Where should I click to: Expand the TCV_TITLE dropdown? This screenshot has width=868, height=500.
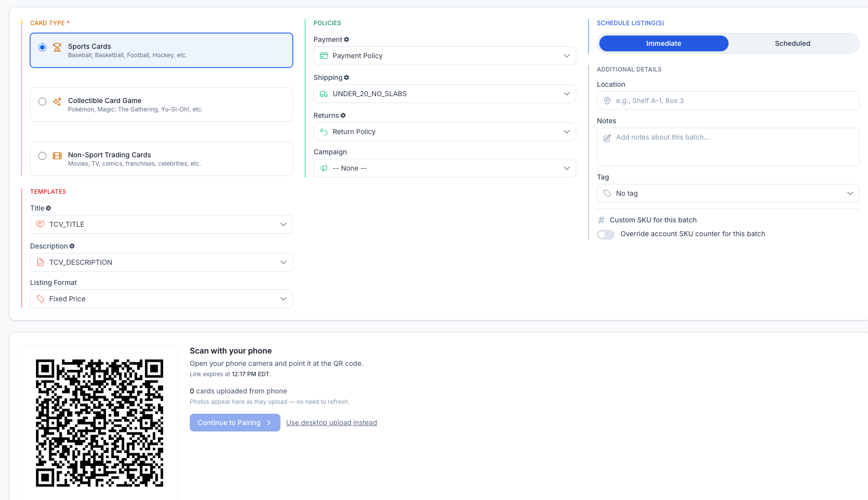pyautogui.click(x=161, y=224)
